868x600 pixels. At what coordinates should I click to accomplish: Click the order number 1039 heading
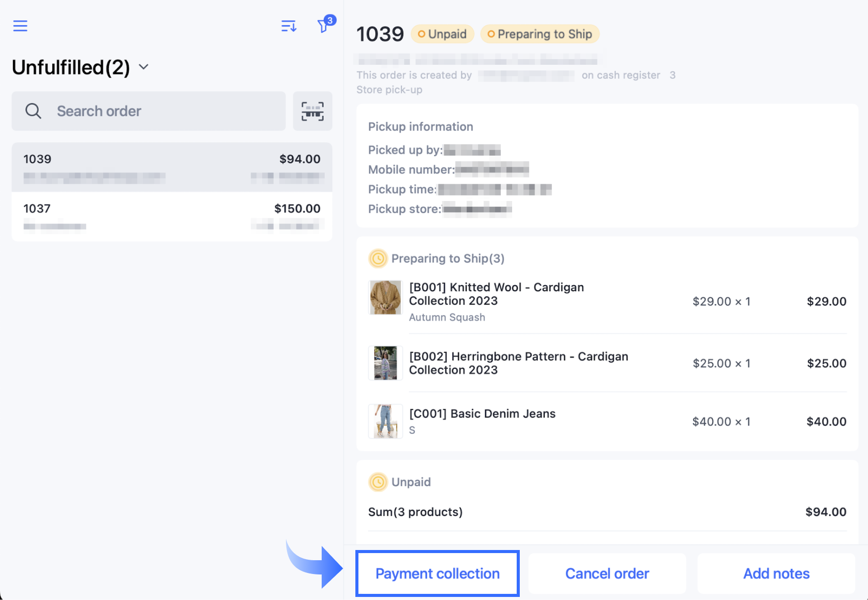tap(380, 34)
